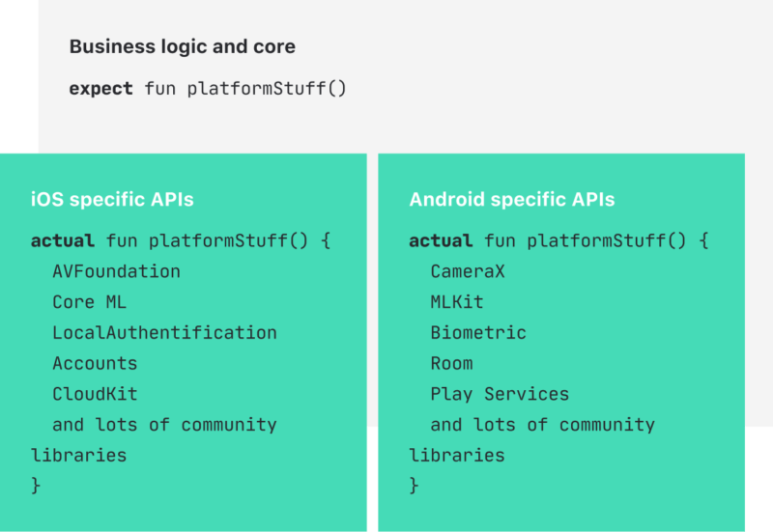The height and width of the screenshot is (532, 773).
Task: Select the 'CameraX' text
Action: [x=468, y=271]
